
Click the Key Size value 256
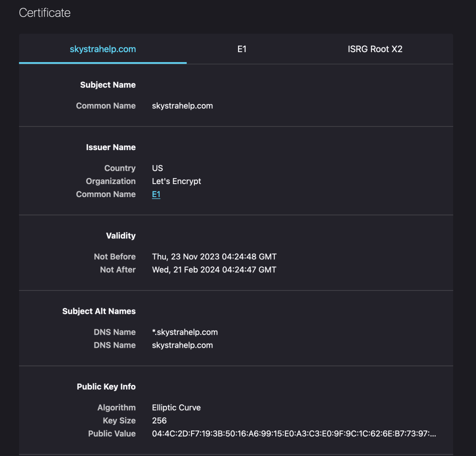(x=159, y=421)
